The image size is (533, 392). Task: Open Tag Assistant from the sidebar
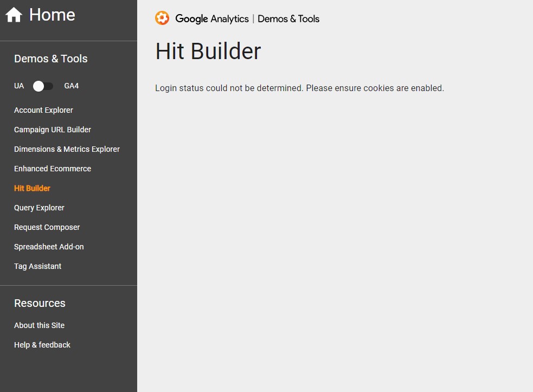coord(37,266)
